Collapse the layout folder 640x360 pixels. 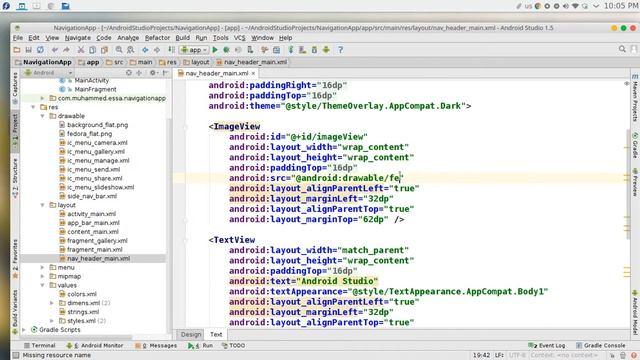tap(42, 205)
